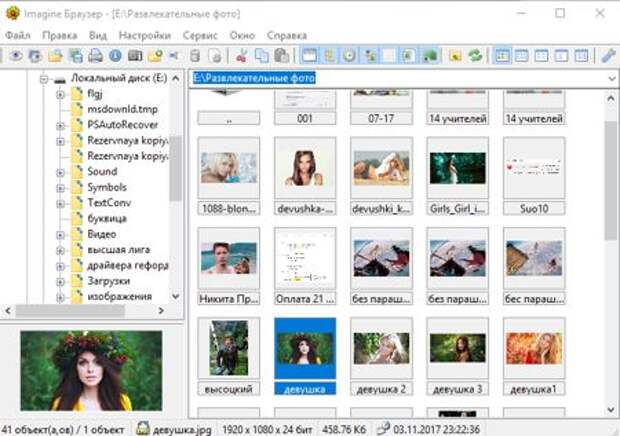The height and width of the screenshot is (436, 620).
Task: Select the буквица folder in tree
Action: 107,219
